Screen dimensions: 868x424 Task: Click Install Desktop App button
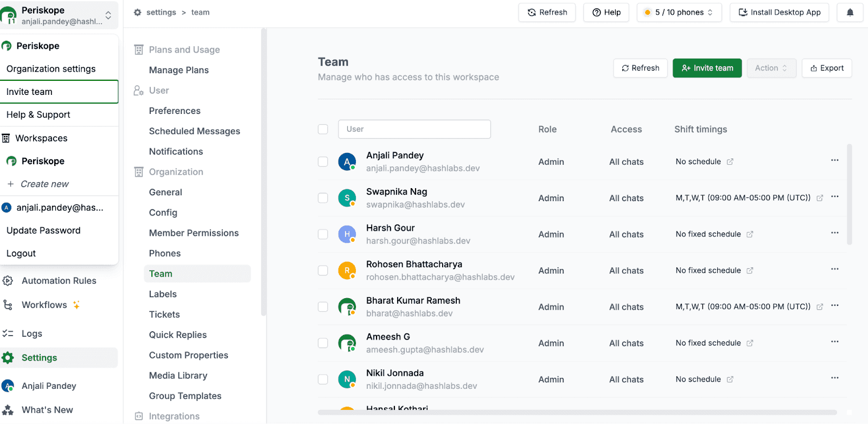pyautogui.click(x=779, y=12)
